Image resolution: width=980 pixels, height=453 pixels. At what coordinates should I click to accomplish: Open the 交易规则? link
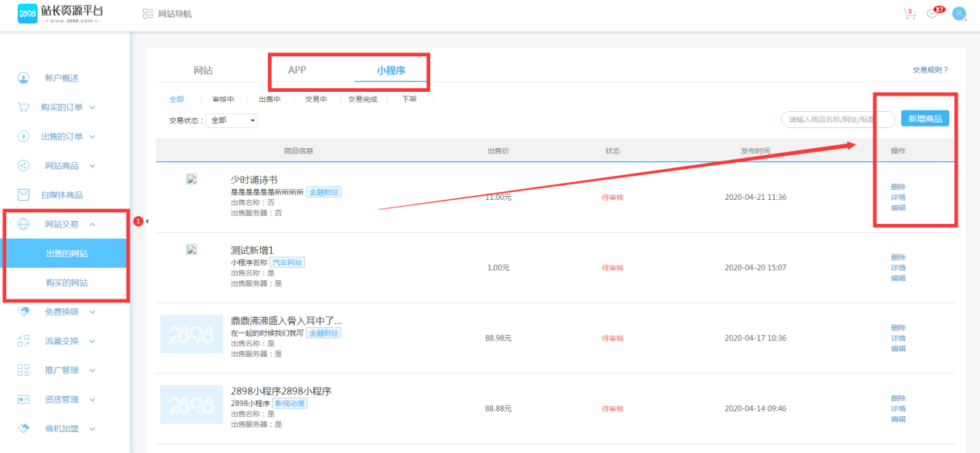point(930,70)
